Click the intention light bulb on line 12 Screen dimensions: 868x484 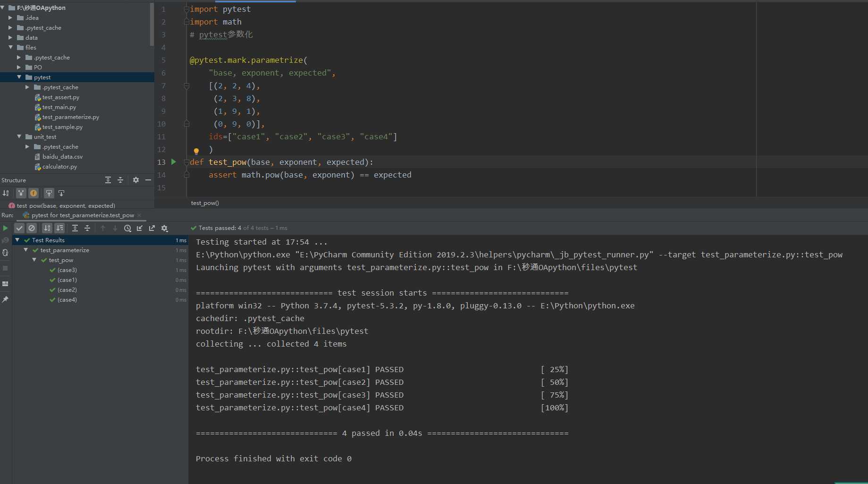click(x=196, y=151)
